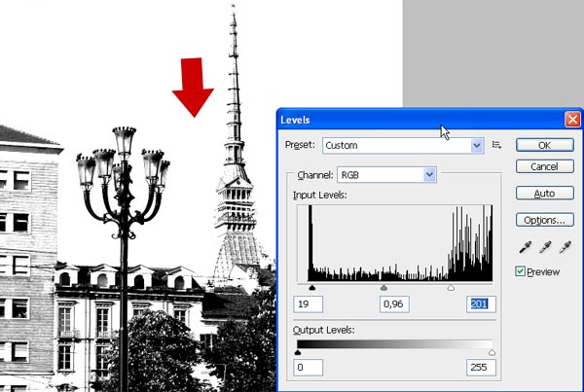
Task: Select the gray point eyedropper
Action: tap(545, 247)
